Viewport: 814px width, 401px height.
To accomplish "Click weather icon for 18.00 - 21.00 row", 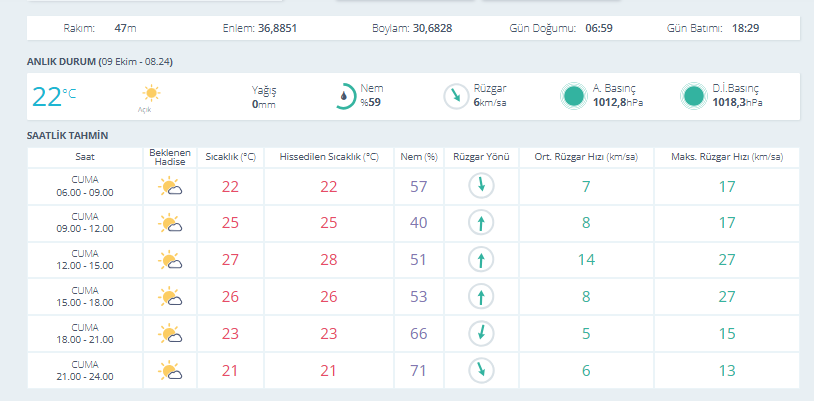I will click(170, 334).
